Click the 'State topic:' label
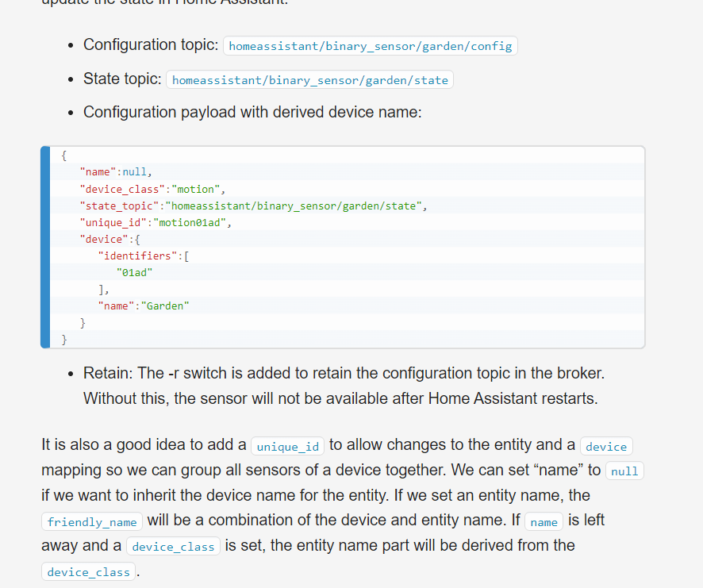703x588 pixels. (122, 79)
